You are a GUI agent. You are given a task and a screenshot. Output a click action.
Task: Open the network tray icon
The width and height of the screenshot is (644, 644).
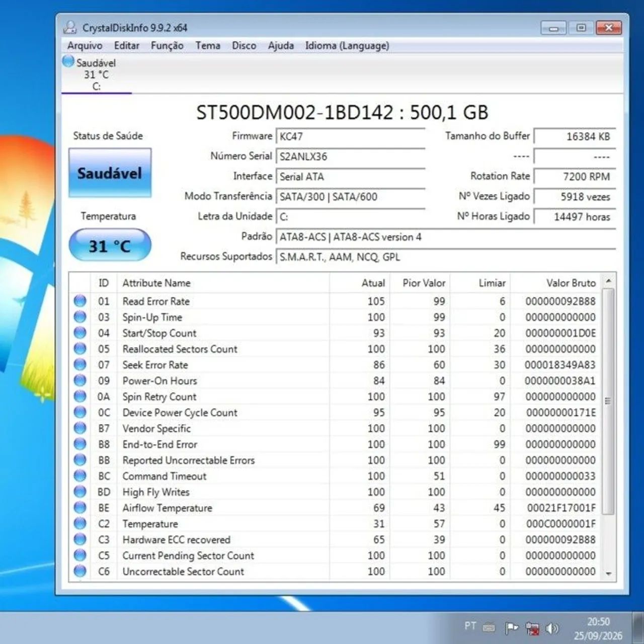coord(532,628)
